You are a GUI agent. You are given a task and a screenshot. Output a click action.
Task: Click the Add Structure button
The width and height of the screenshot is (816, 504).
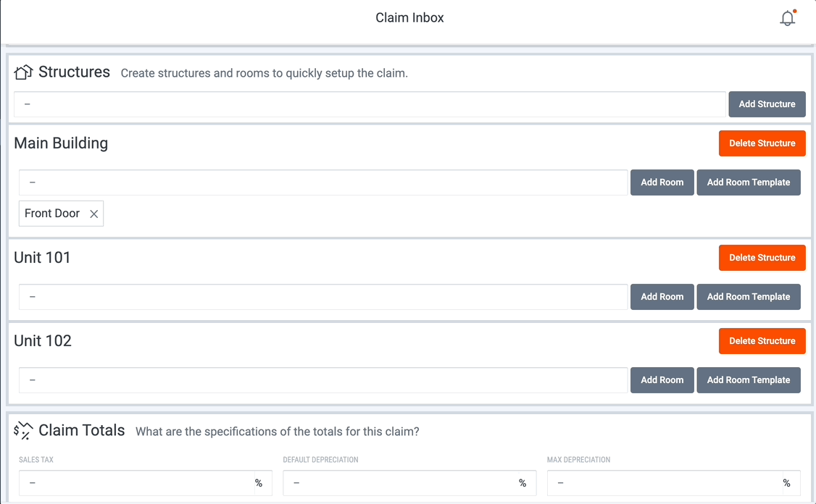point(767,104)
